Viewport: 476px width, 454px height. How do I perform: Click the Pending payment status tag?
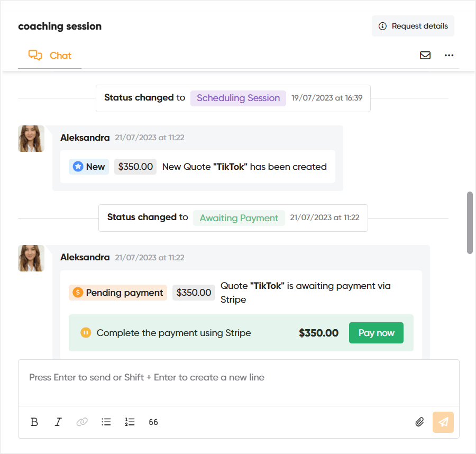[118, 293]
